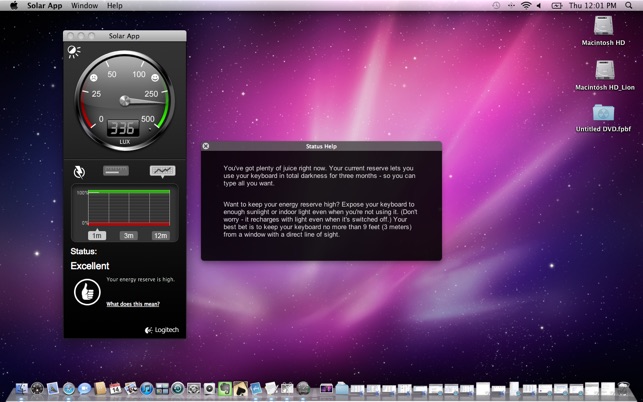This screenshot has height=402, width=643.
Task: Open the Window menu
Action: 84,6
